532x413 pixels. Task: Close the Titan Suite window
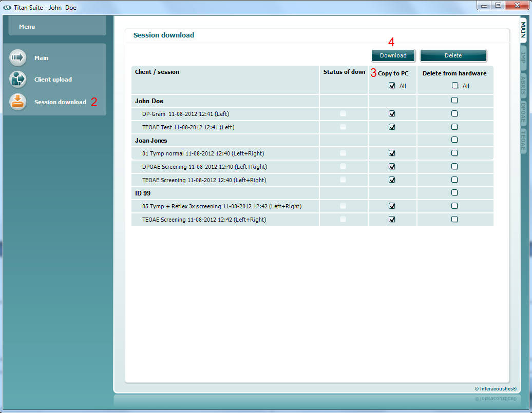[517, 6]
